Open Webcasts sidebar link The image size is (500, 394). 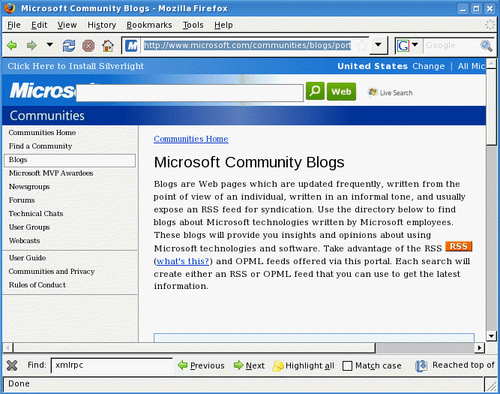(x=24, y=240)
